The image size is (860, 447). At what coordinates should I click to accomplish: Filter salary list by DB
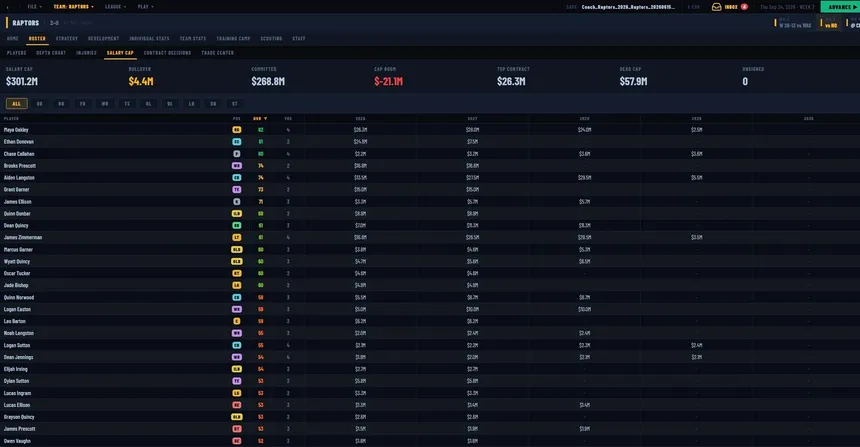pyautogui.click(x=213, y=104)
